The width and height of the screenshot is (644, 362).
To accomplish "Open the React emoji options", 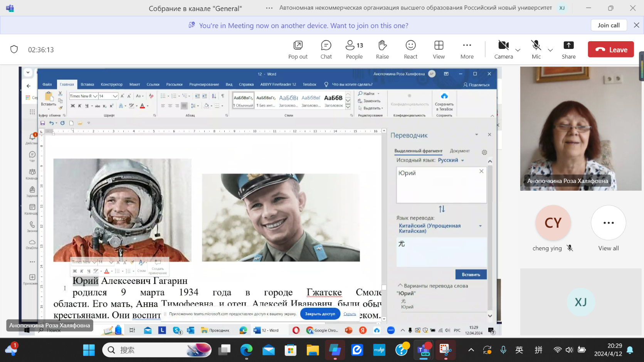I will coord(410,50).
